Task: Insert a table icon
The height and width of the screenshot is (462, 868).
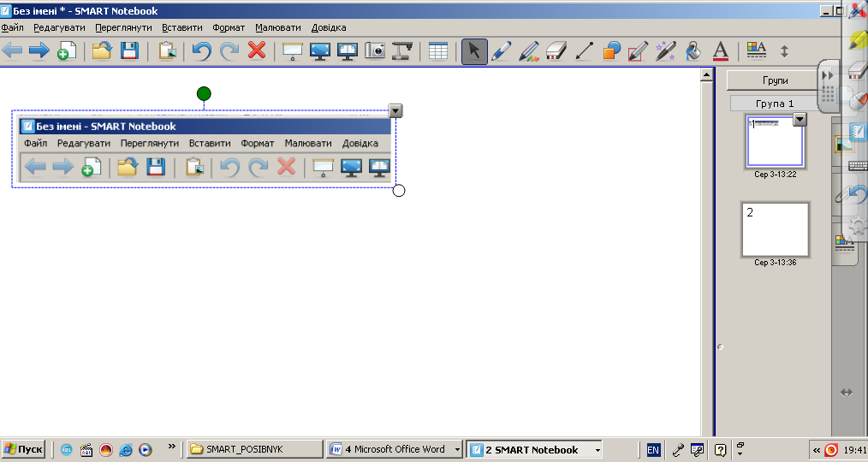Action: coord(438,51)
